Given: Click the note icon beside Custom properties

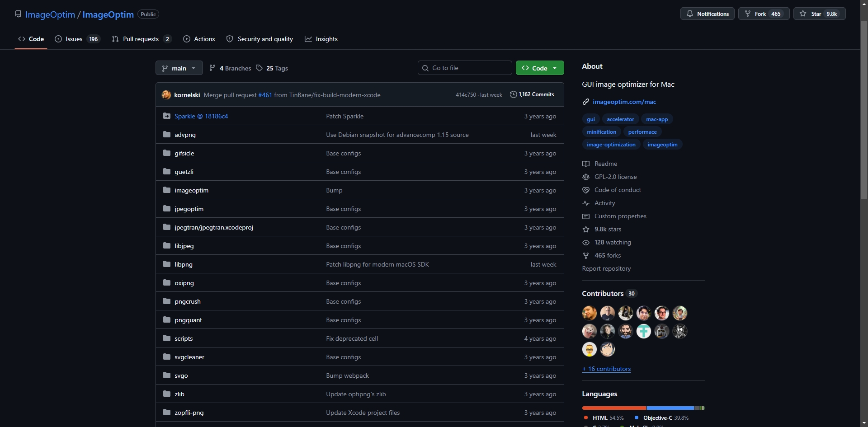Looking at the screenshot, I should [586, 216].
